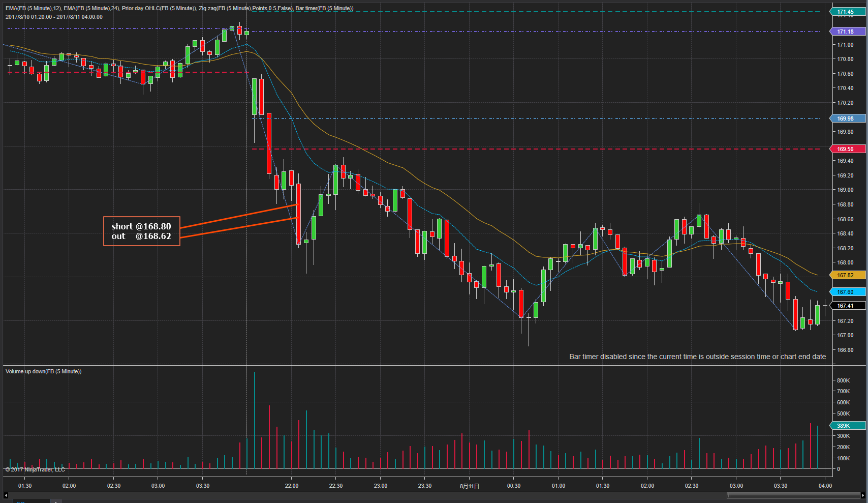Click the 01:30 label at left of time axis
The width and height of the screenshot is (868, 503).
[25, 486]
